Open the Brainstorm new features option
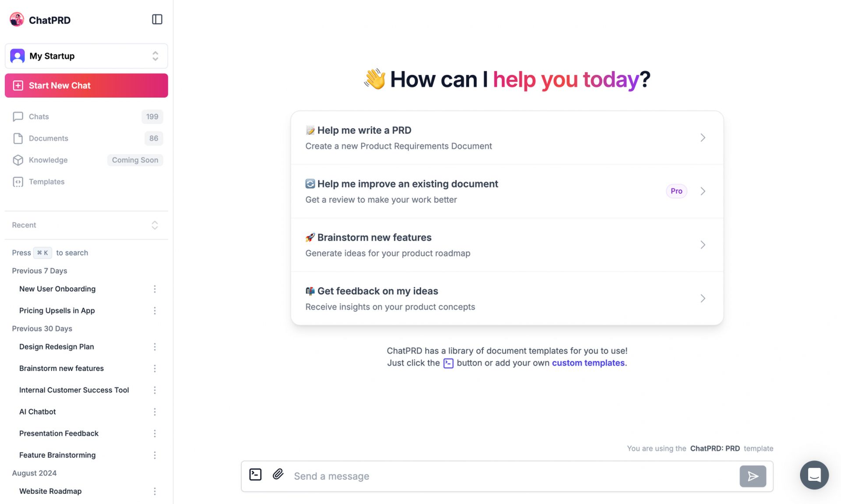This screenshot has width=841, height=504. click(507, 244)
